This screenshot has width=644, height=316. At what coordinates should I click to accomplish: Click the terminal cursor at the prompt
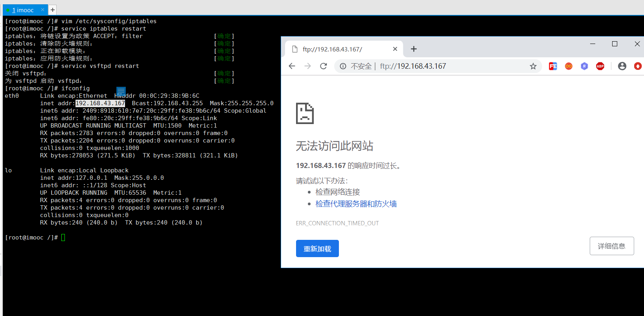click(x=63, y=237)
